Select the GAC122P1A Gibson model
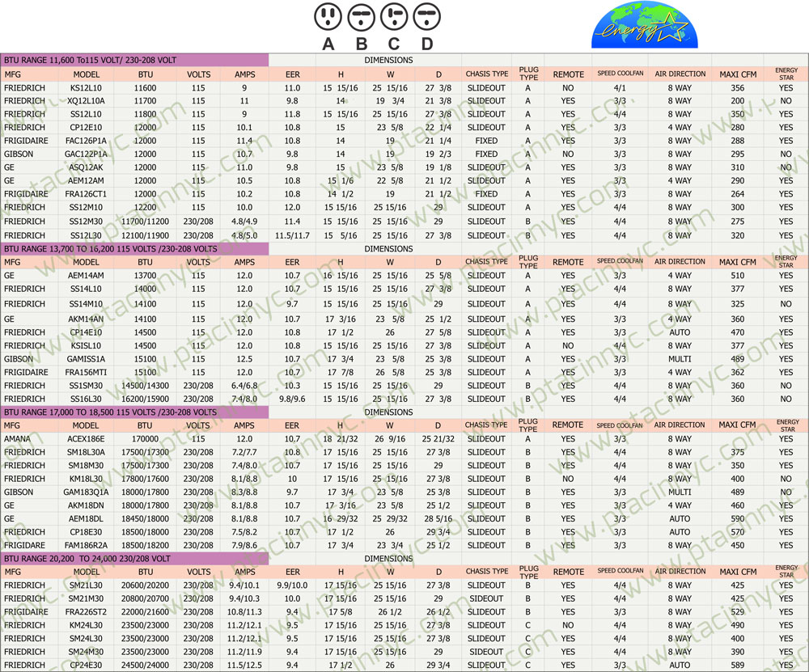This screenshot has height=672, width=809. click(86, 154)
